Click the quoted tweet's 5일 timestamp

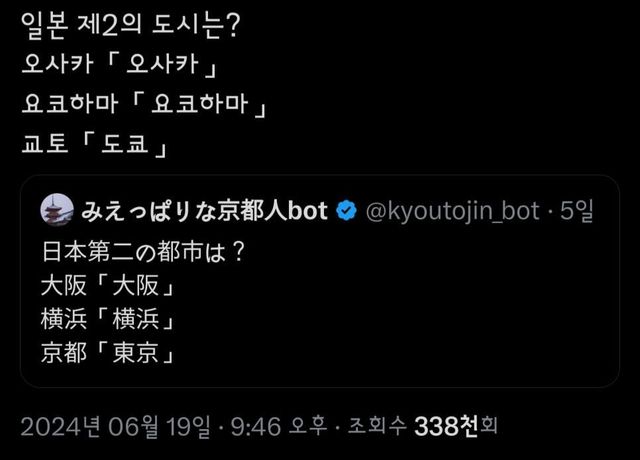coord(578,211)
